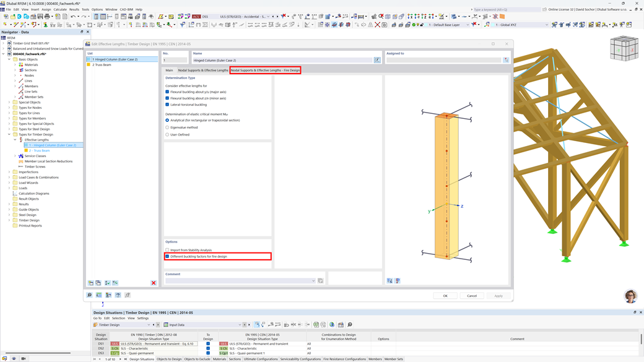Switch to the Main tab of the dialog
The width and height of the screenshot is (644, 362).
point(168,71)
